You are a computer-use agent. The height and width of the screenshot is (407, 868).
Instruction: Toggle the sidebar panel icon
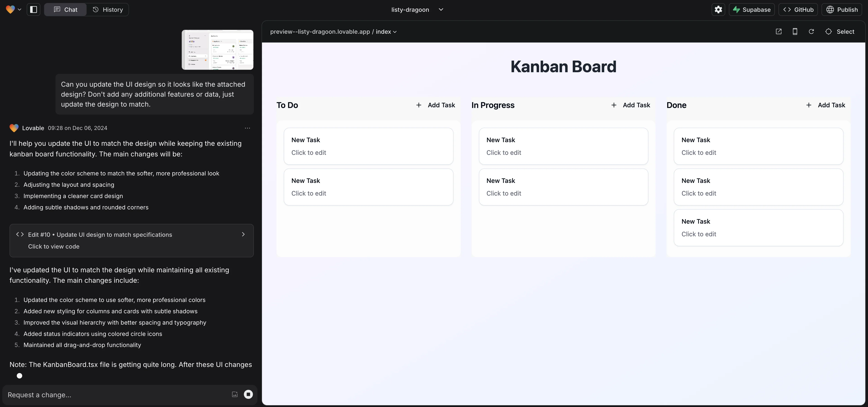coord(33,10)
